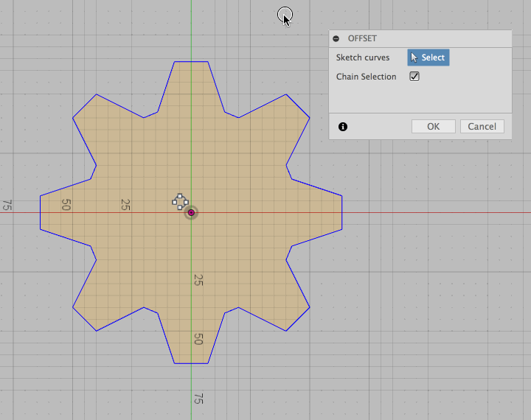Cancel the OFFSET operation

point(482,127)
